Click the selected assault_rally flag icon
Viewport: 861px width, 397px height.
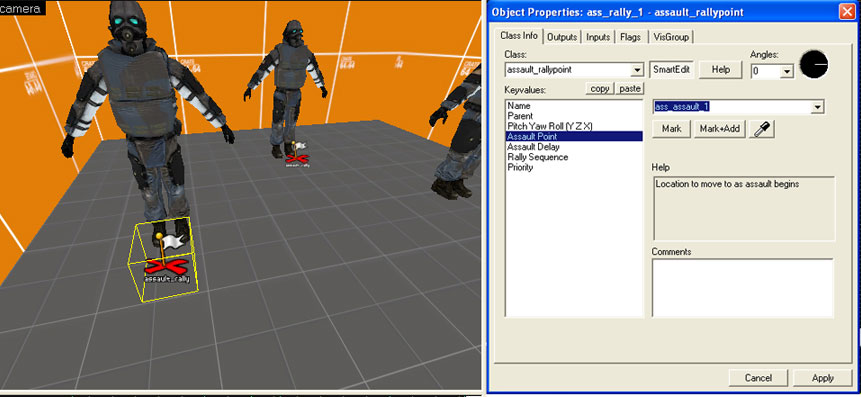pyautogui.click(x=167, y=257)
